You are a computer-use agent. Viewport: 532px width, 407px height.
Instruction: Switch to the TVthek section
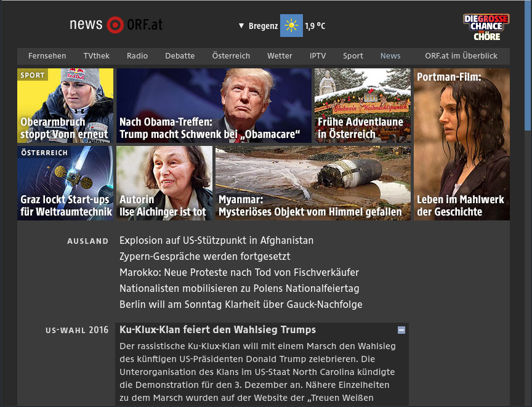97,56
